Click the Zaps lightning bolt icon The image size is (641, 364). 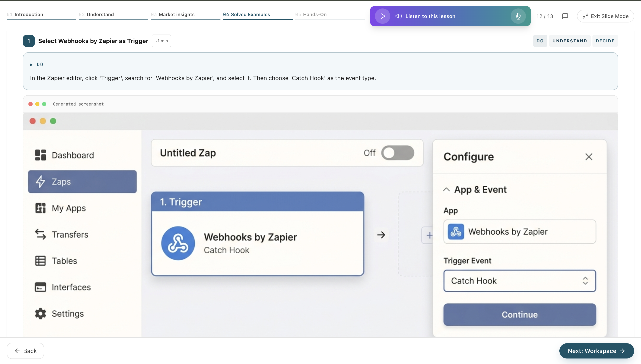[40, 182]
